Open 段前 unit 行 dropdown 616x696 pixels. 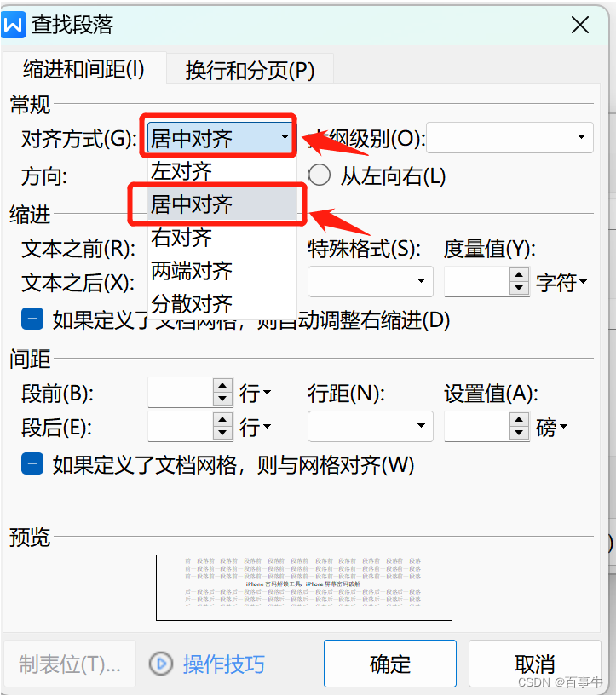pyautogui.click(x=256, y=394)
